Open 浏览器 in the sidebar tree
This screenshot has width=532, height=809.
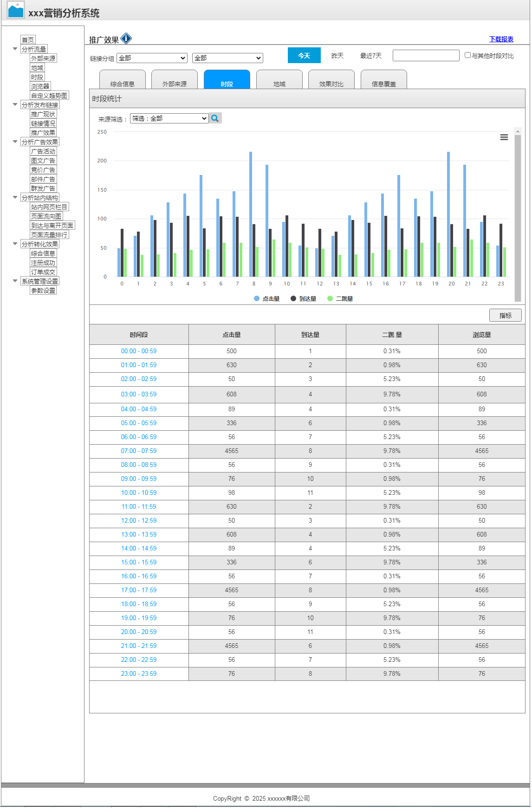click(40, 86)
